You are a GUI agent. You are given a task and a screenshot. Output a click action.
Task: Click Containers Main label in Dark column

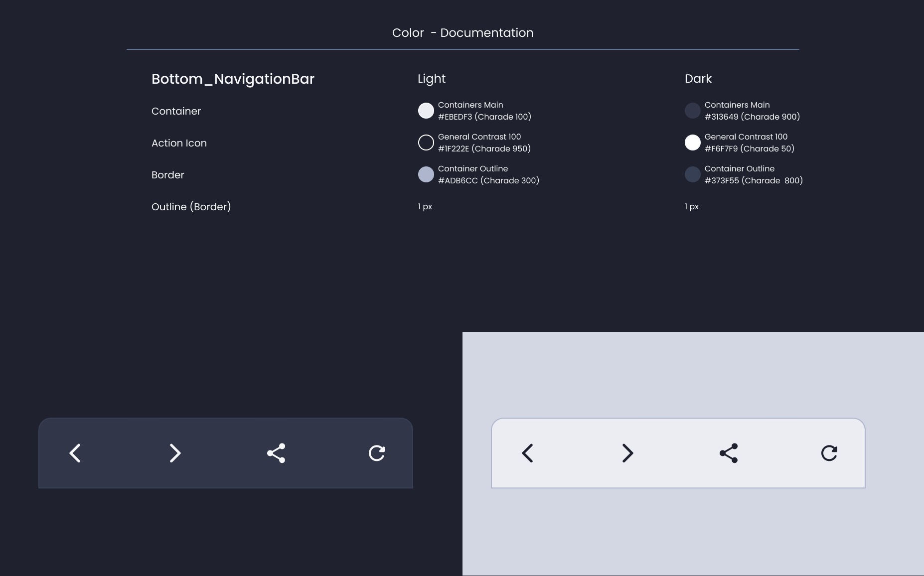point(737,105)
